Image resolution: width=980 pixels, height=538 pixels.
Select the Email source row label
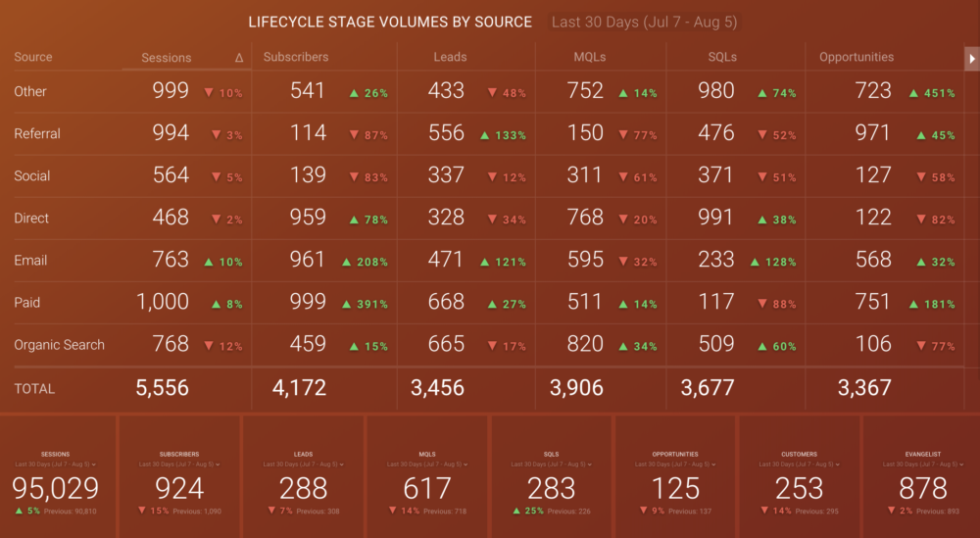pos(30,261)
